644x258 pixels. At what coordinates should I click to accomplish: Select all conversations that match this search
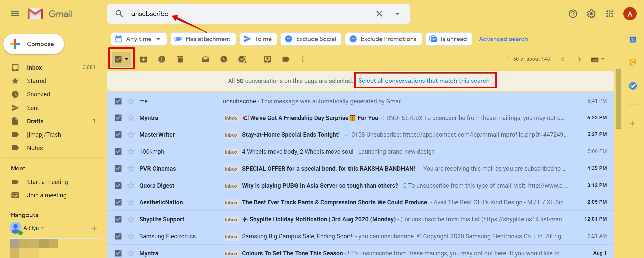click(x=424, y=81)
